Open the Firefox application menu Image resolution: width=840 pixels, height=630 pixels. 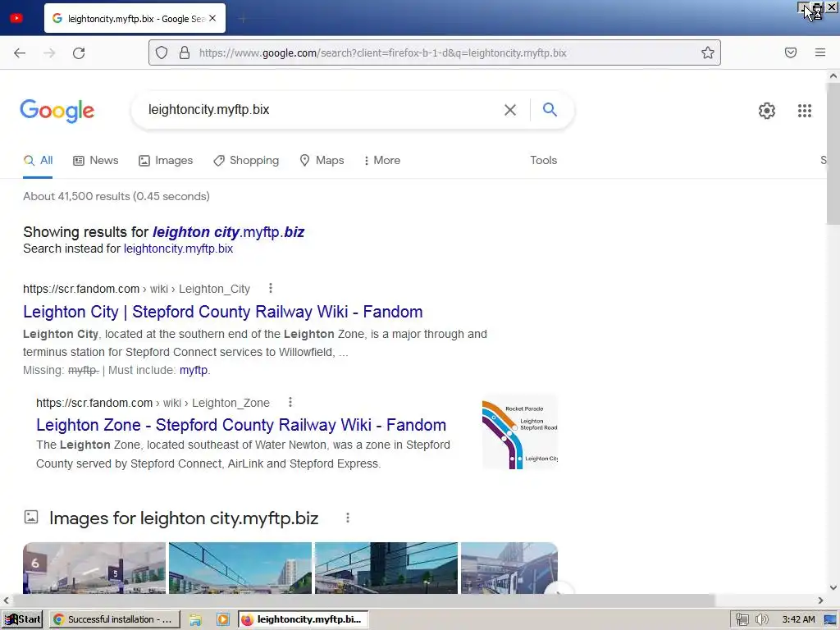click(819, 52)
